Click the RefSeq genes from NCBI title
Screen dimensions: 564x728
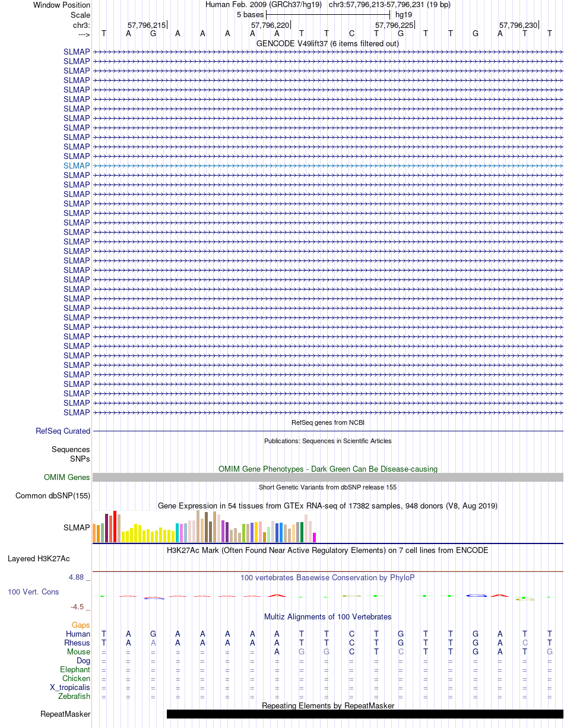coord(328,422)
